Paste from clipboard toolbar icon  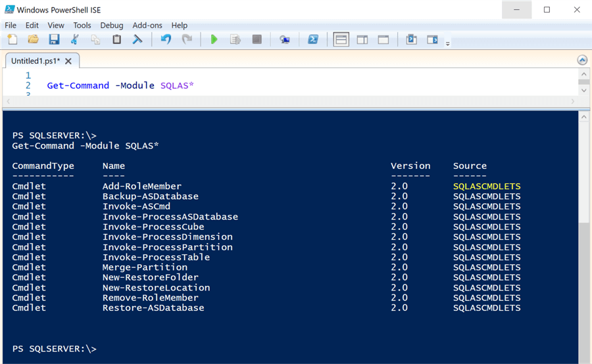coord(116,39)
